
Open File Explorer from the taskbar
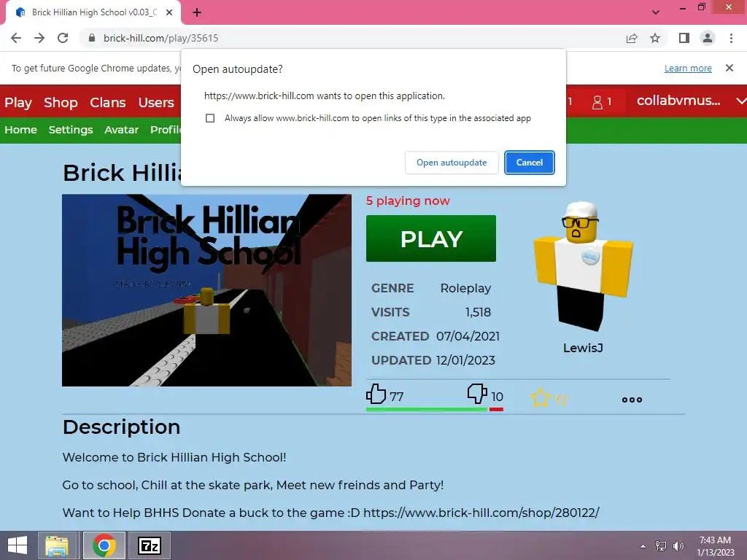point(57,545)
